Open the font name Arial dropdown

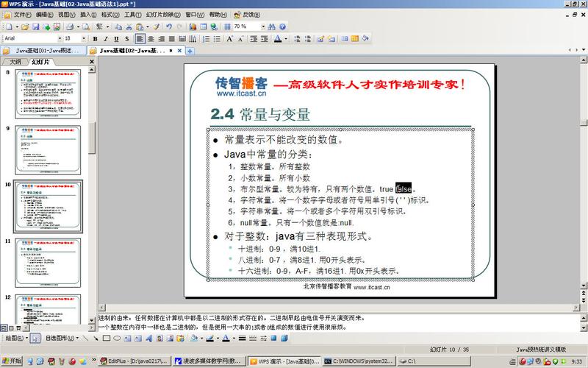coord(60,38)
